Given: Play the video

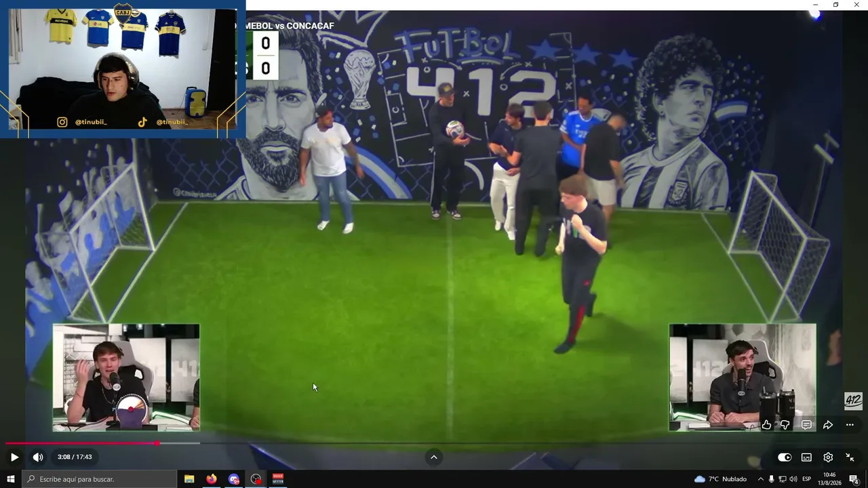Looking at the screenshot, I should (x=14, y=457).
